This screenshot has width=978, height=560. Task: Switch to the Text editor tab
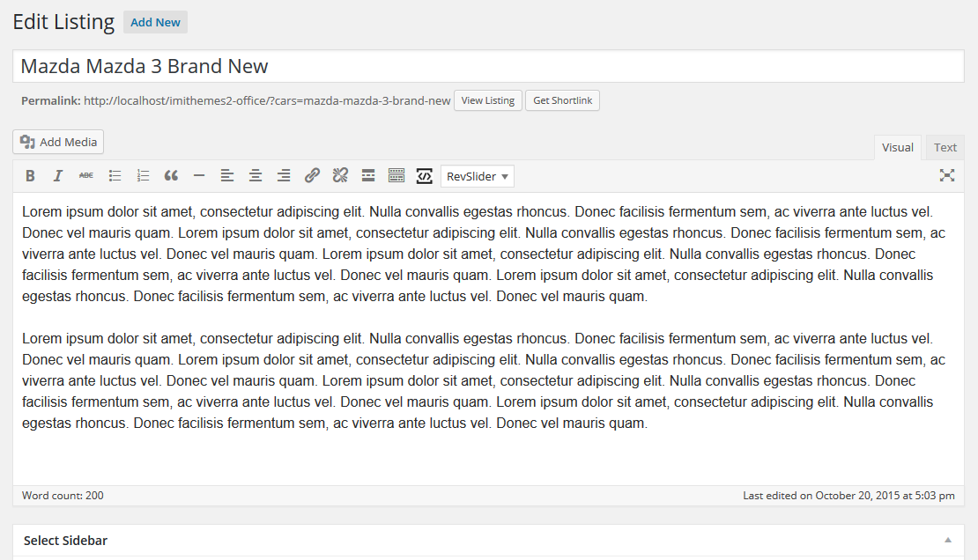point(945,147)
